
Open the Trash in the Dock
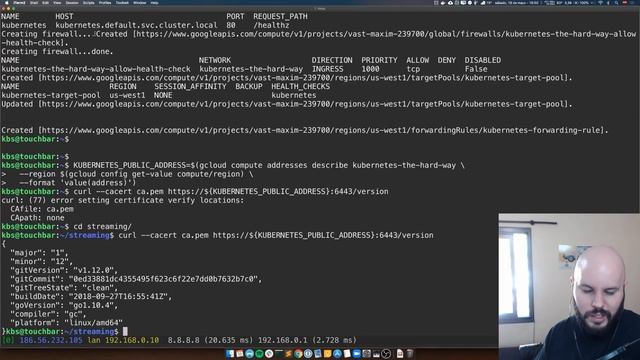click(x=409, y=353)
